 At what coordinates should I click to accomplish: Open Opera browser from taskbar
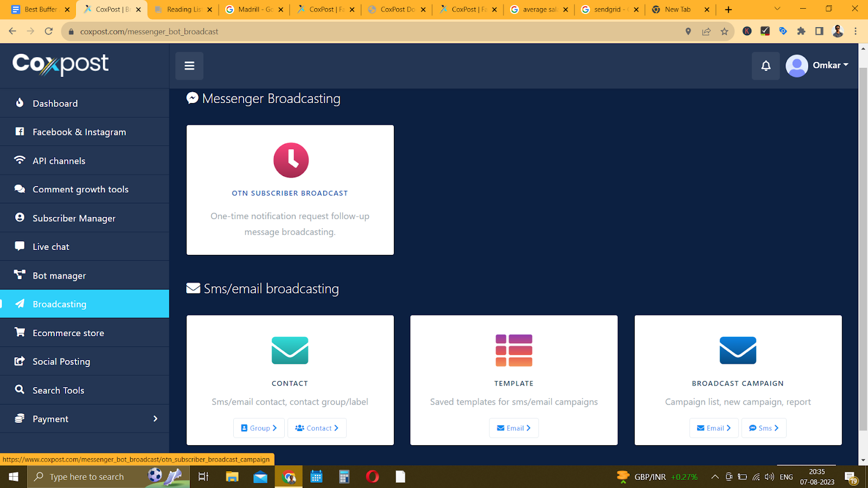point(372,477)
